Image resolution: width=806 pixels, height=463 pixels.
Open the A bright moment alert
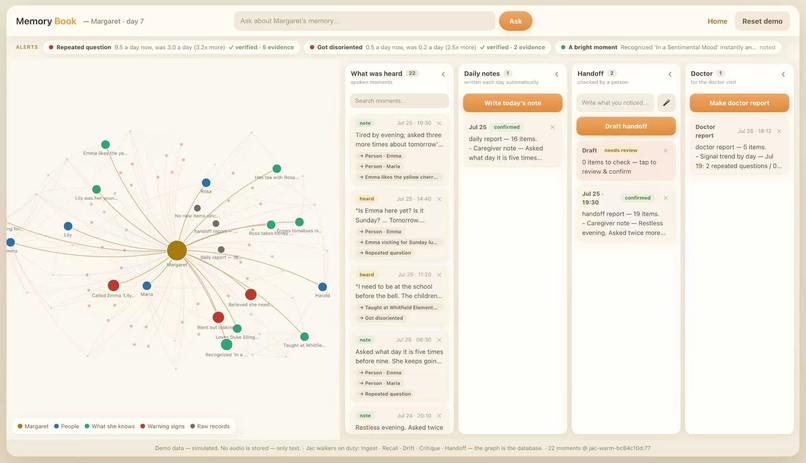(668, 47)
